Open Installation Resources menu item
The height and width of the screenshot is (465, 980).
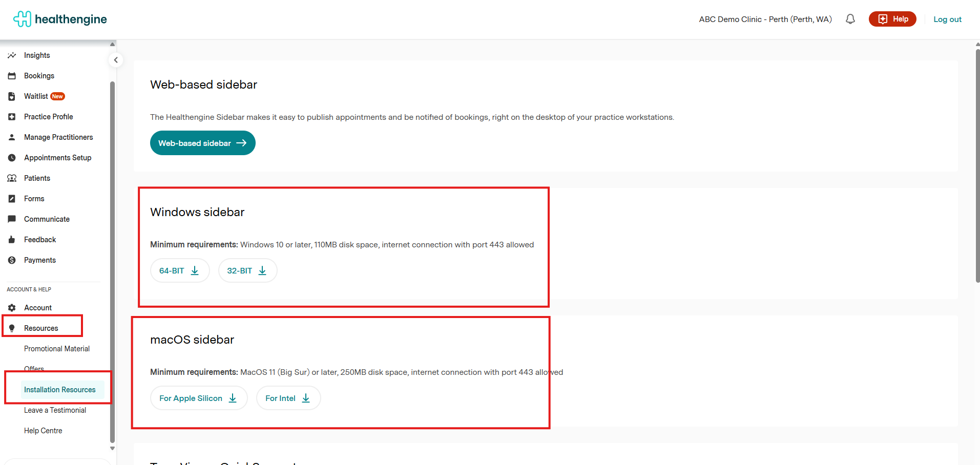59,390
